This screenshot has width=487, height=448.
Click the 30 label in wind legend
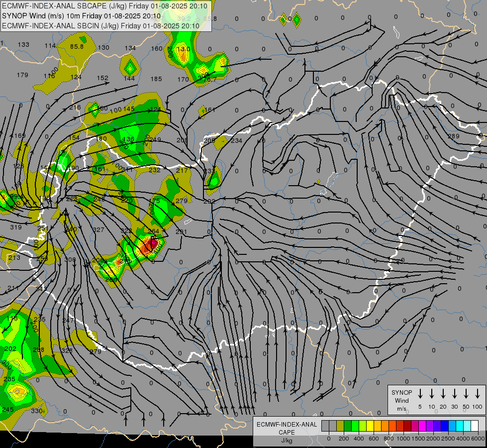pyautogui.click(x=454, y=407)
